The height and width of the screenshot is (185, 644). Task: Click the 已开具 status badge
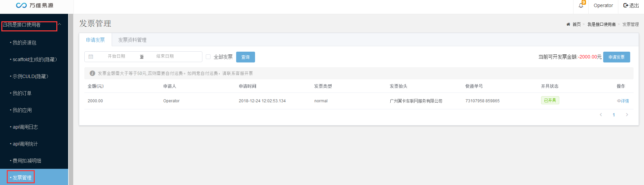pyautogui.click(x=550, y=100)
